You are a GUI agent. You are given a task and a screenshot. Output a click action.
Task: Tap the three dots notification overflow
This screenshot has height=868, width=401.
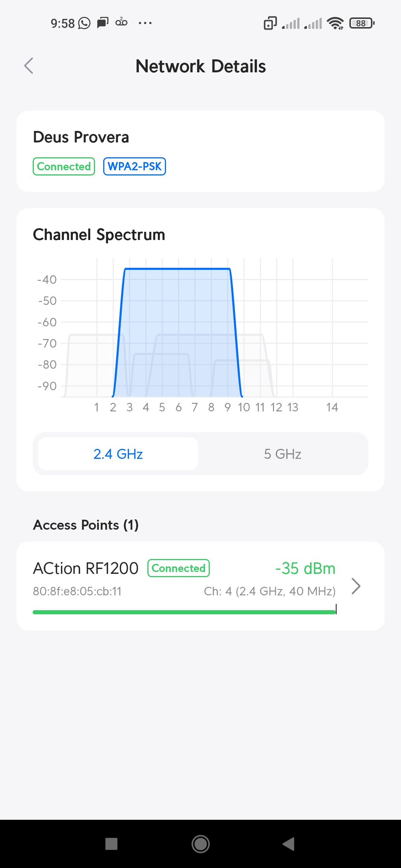click(x=145, y=23)
